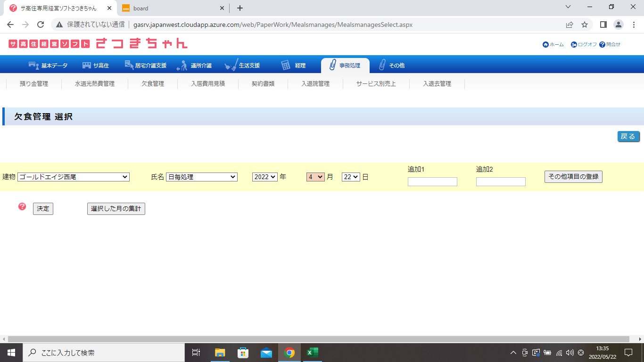
Task: Open the 経理 accounting menu
Action: 293,66
